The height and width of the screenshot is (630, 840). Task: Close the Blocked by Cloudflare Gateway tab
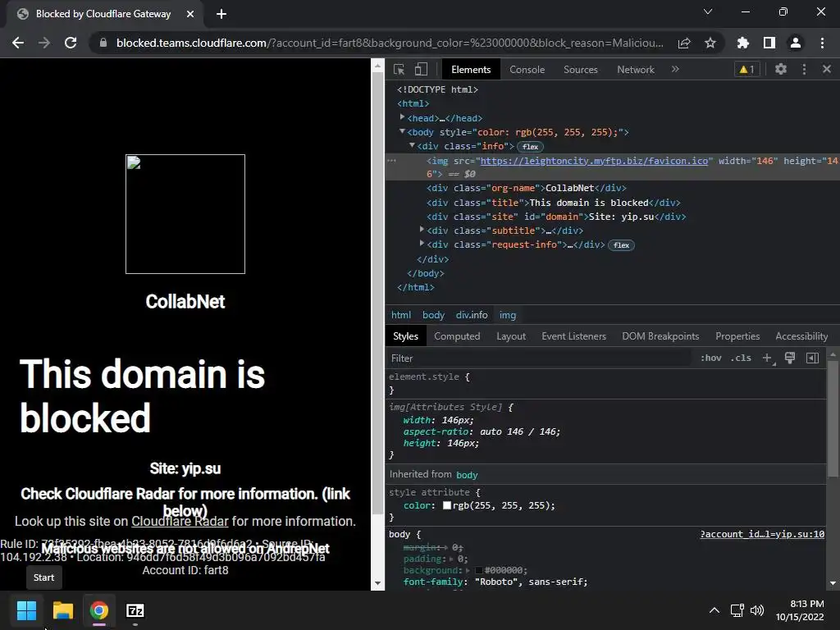[x=190, y=14]
